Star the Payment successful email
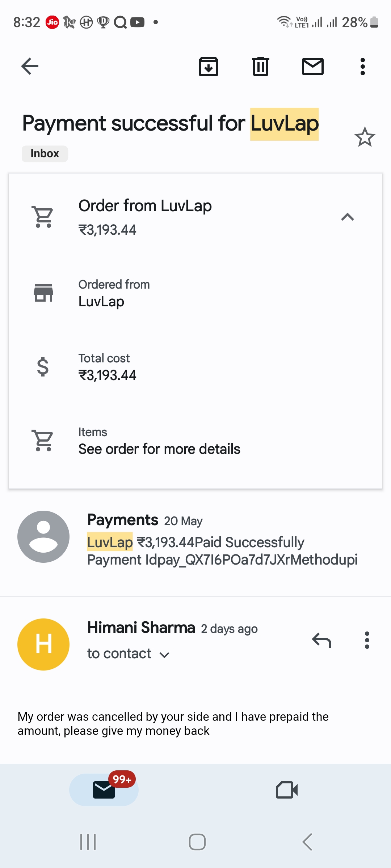 tap(365, 137)
